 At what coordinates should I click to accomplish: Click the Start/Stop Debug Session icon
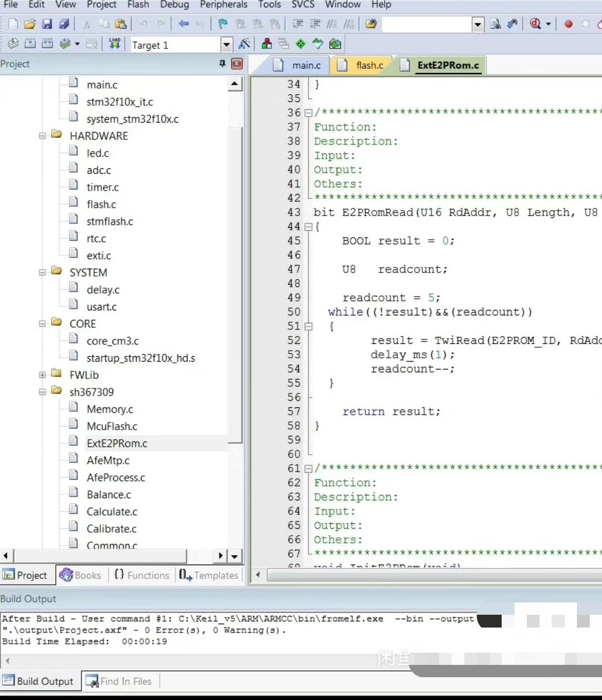point(536,24)
